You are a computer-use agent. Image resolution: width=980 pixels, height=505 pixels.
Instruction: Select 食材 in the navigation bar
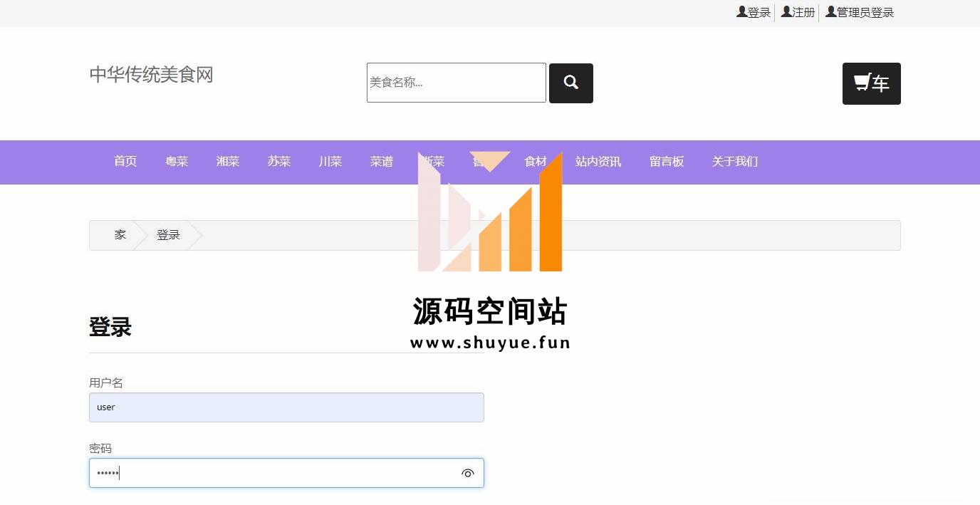point(536,162)
